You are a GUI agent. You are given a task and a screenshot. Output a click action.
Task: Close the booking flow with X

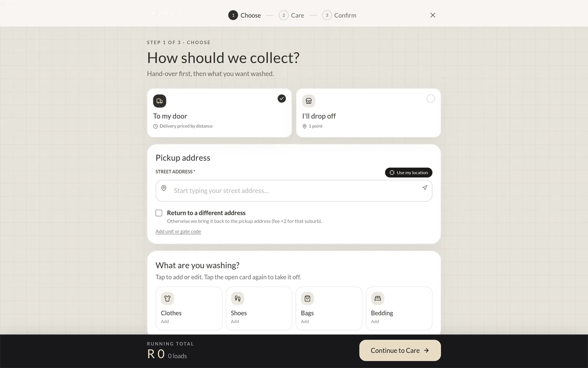tap(433, 15)
